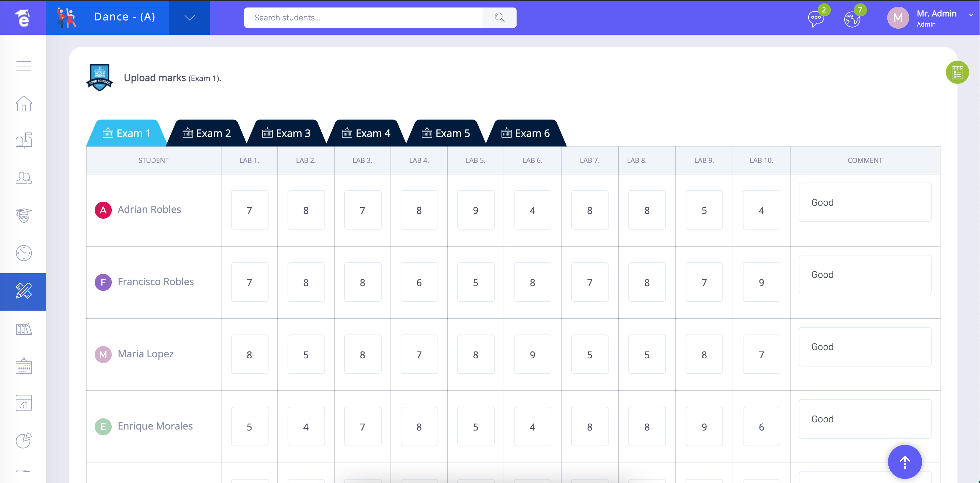Switch to the Exam 5 tab
The height and width of the screenshot is (483, 980).
point(446,133)
